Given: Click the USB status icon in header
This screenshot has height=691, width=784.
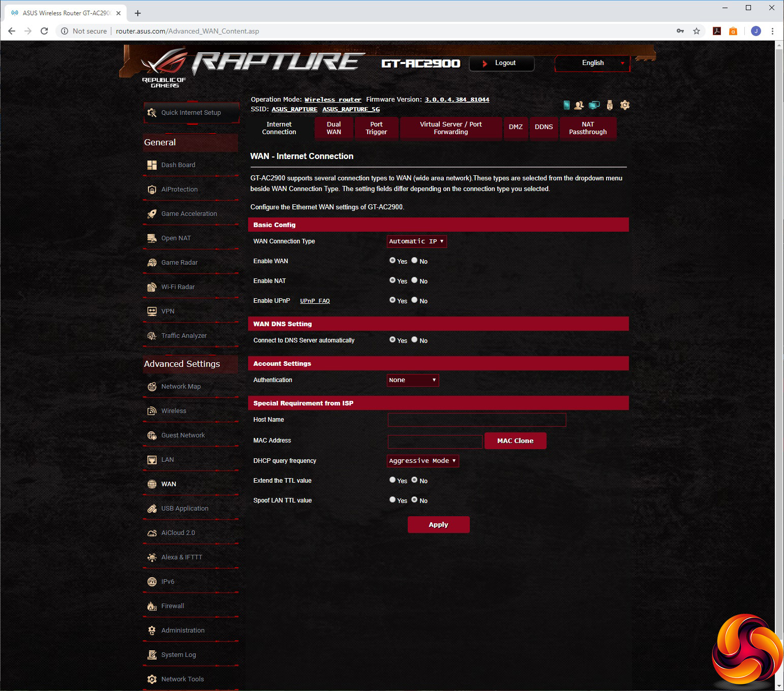Looking at the screenshot, I should tap(610, 105).
